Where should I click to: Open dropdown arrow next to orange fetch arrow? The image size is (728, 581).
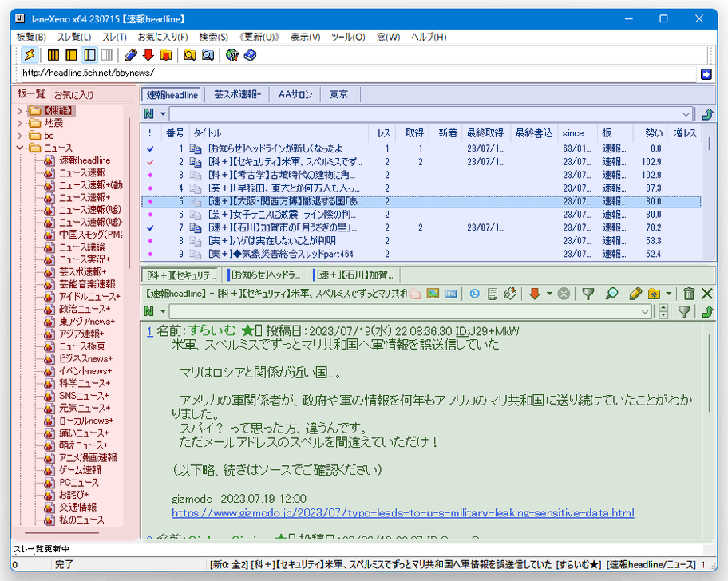coord(549,294)
